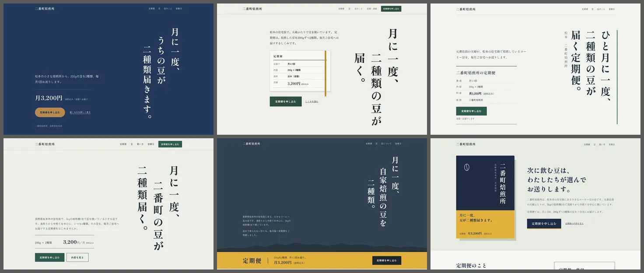Click the 月に1回 delivery value in the gold-edged card
Viewport: 644px width, 273px height.
pyautogui.click(x=291, y=64)
